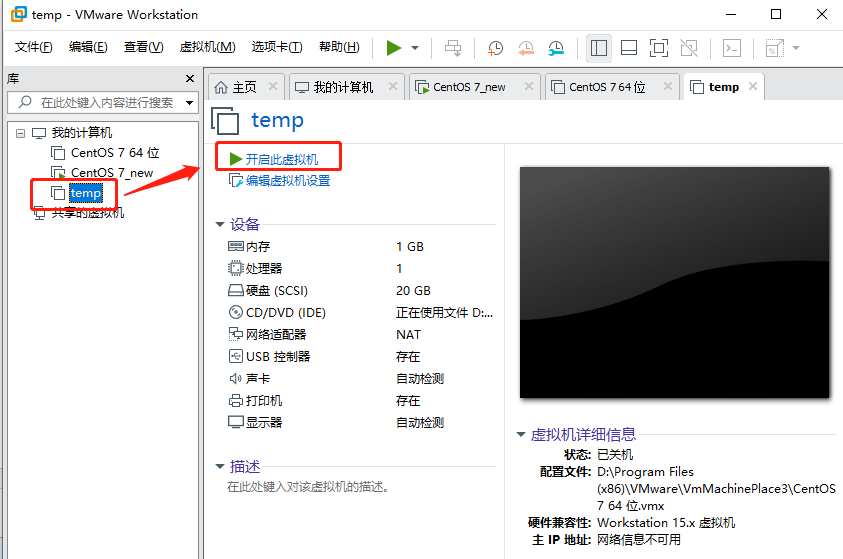This screenshot has width=843, height=559.
Task: Click the send Ctrl+Alt+Del toolbar icon
Action: click(453, 48)
